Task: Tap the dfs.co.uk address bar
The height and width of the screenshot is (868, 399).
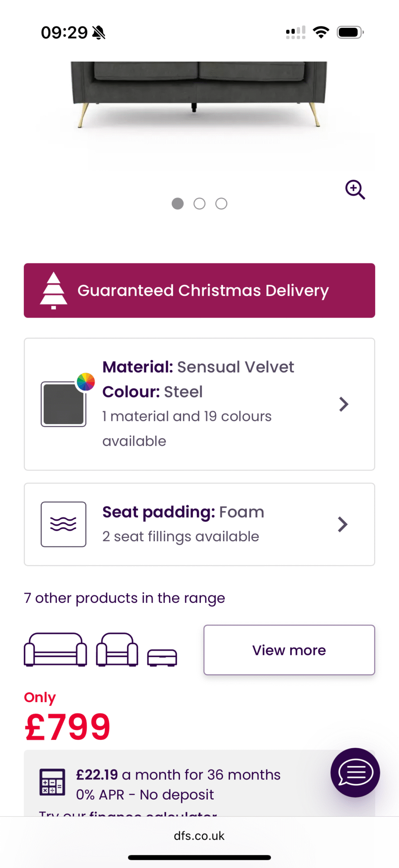Action: pyautogui.click(x=199, y=836)
